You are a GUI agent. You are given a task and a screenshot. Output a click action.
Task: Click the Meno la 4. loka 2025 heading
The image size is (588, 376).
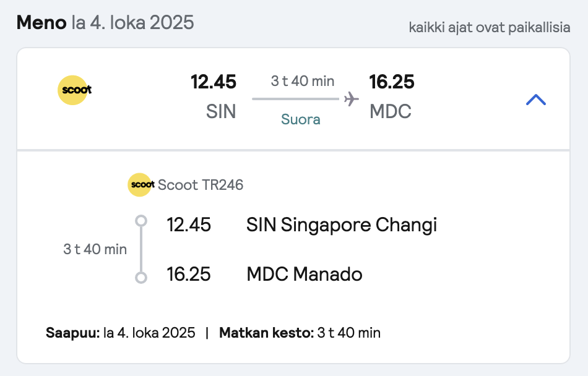click(105, 22)
